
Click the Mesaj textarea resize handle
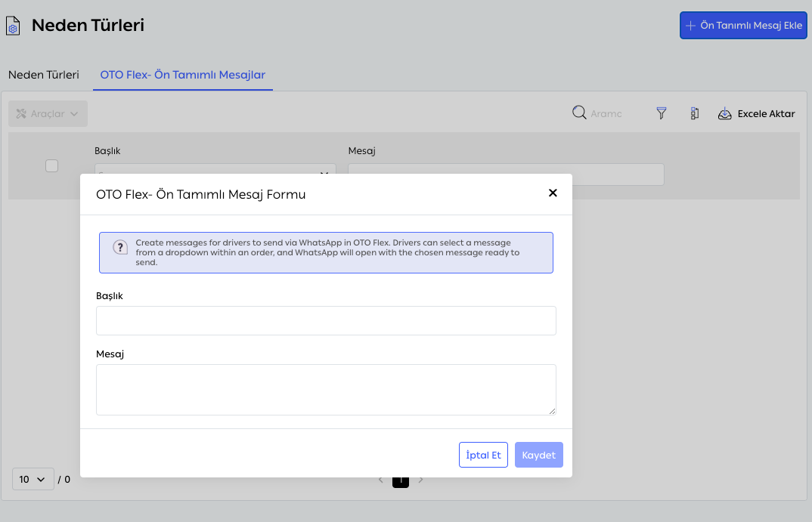[x=552, y=411]
